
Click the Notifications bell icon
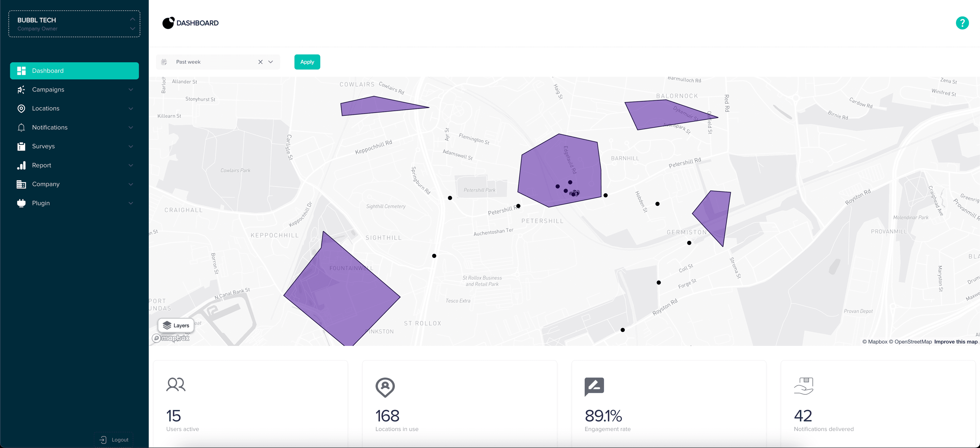pos(21,127)
